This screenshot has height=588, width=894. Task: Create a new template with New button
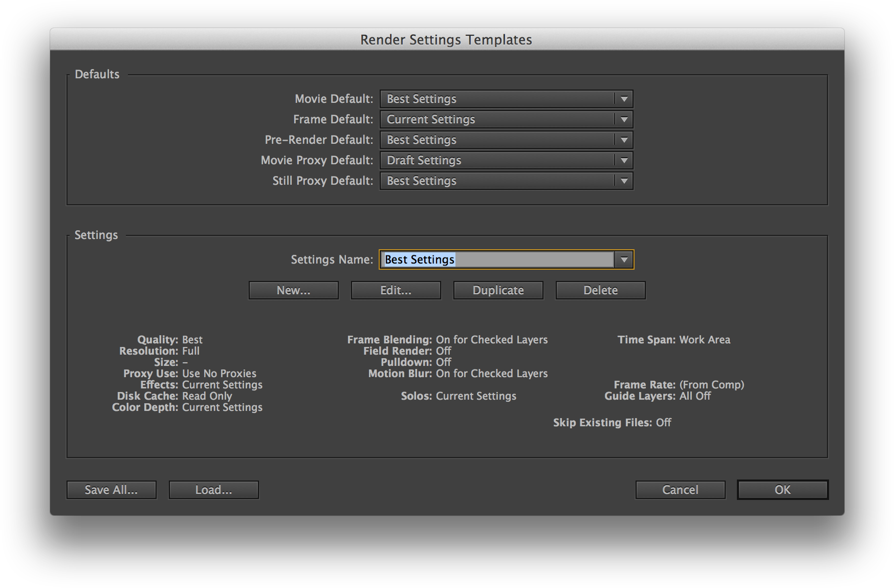pyautogui.click(x=293, y=290)
